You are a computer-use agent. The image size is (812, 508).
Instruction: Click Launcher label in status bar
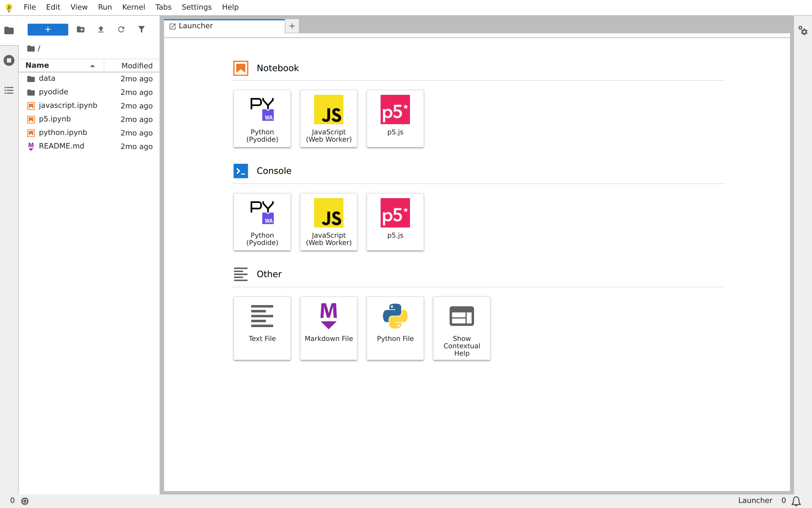click(755, 501)
